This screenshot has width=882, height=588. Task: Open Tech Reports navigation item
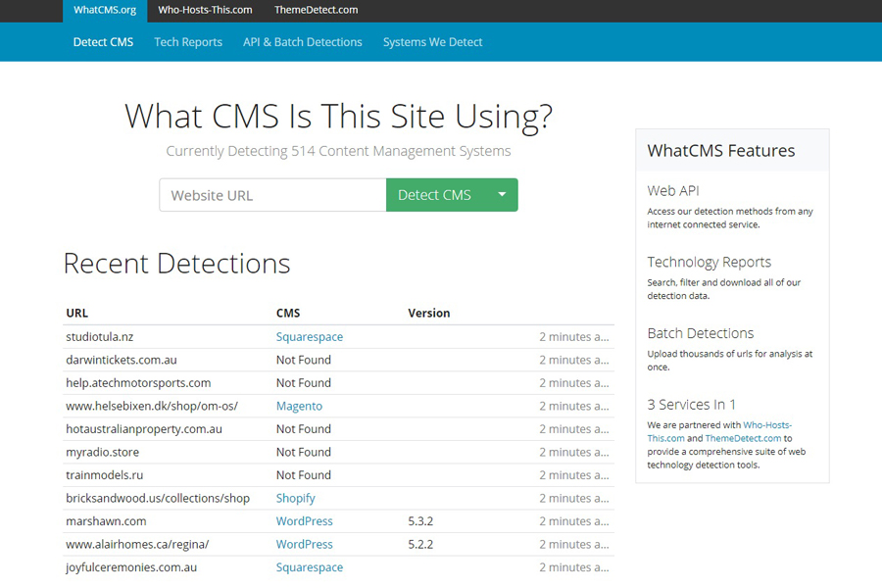pos(188,42)
